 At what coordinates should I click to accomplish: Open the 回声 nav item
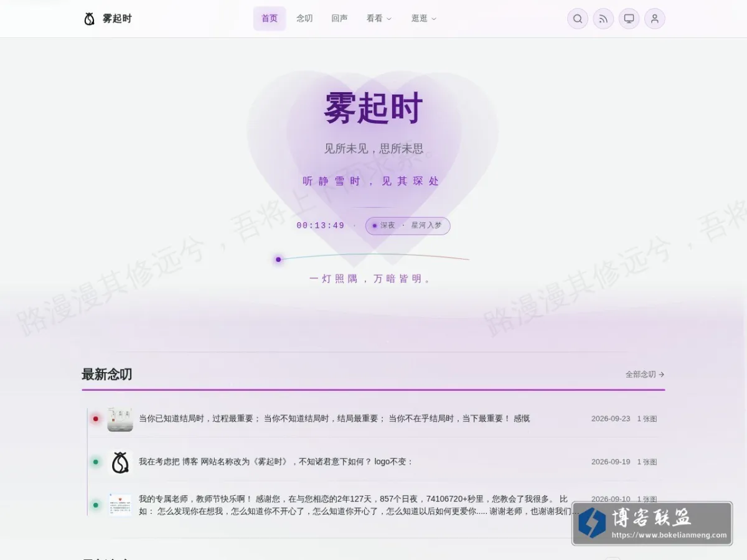339,19
